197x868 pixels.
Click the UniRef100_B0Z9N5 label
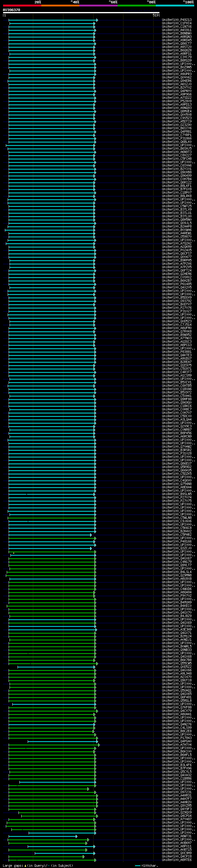point(177,67)
